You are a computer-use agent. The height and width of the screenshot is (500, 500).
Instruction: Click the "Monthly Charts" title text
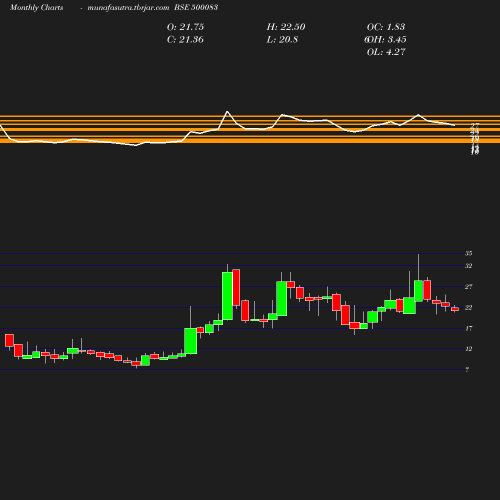[37, 7]
